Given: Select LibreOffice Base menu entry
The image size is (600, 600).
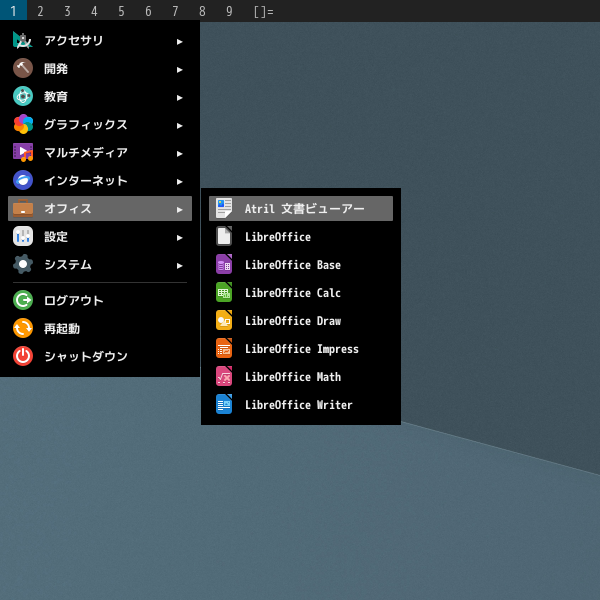Looking at the screenshot, I should click(301, 264).
